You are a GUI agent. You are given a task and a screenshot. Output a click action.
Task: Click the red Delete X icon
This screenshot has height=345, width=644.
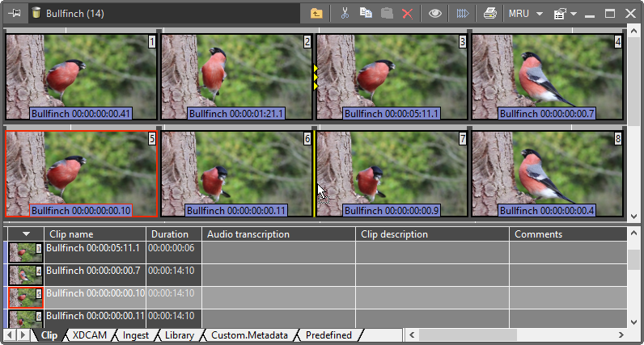point(408,14)
